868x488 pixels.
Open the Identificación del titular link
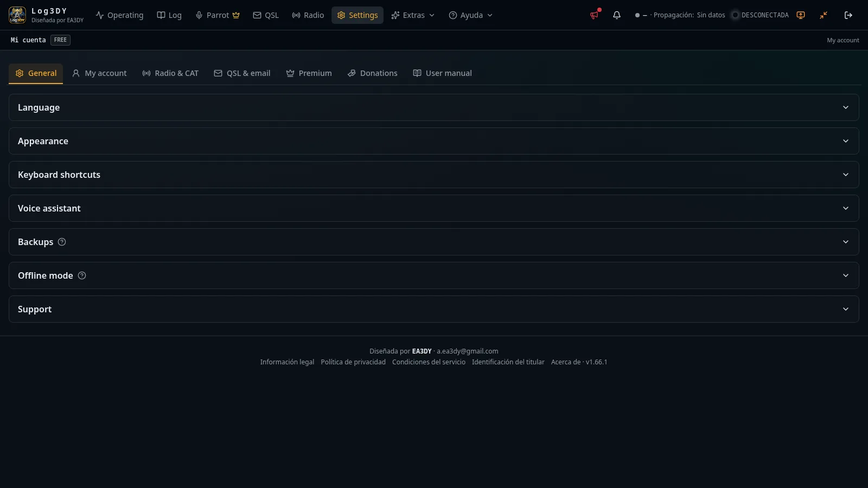pos(508,362)
